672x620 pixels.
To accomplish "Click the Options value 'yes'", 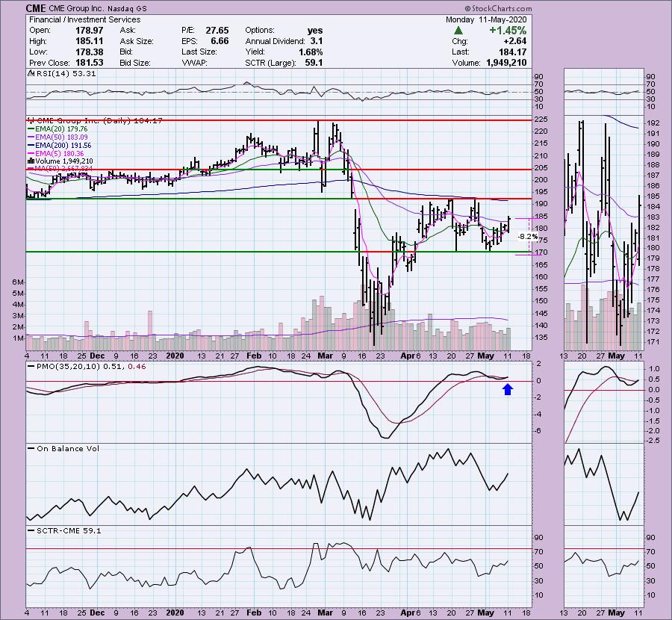I will (x=315, y=31).
